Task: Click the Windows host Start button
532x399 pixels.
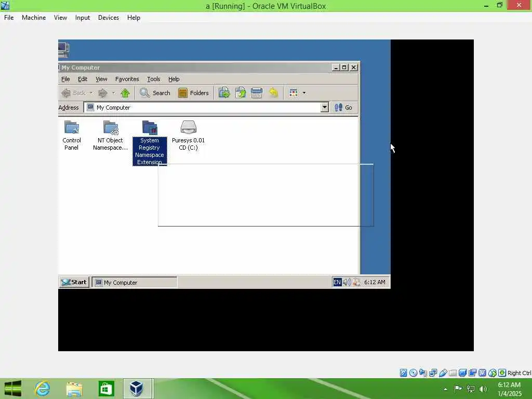Action: 13,389
